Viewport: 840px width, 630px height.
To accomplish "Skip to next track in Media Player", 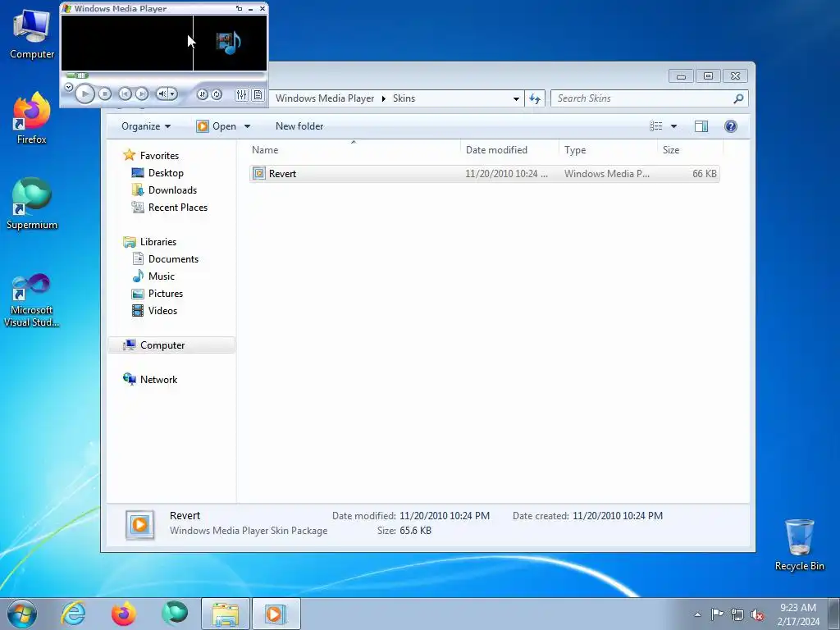I will [141, 94].
